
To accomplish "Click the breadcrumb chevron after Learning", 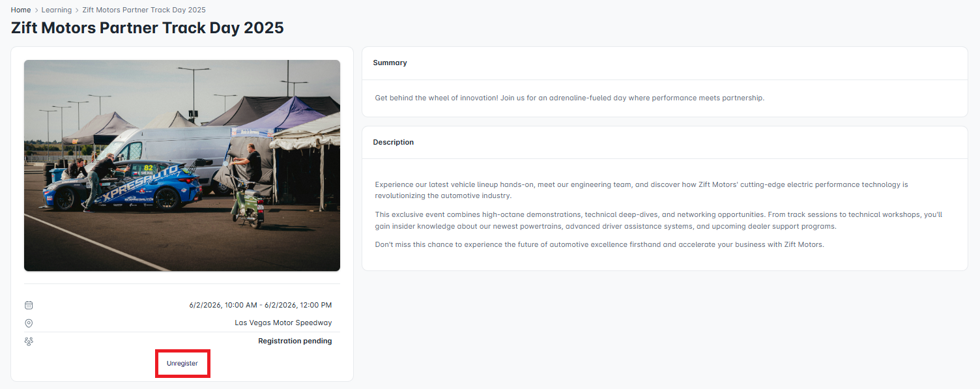I will pyautogui.click(x=77, y=10).
